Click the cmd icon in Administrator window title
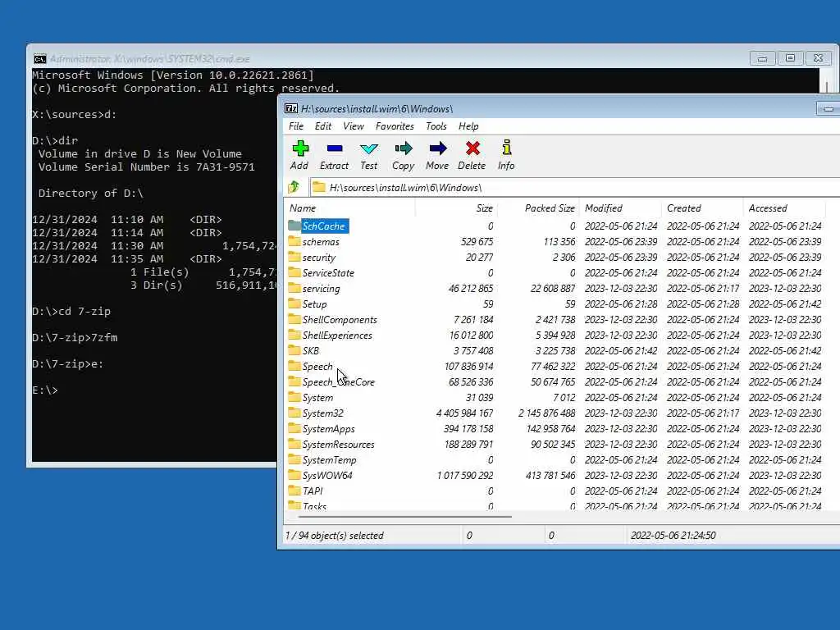This screenshot has height=630, width=840. [39, 58]
